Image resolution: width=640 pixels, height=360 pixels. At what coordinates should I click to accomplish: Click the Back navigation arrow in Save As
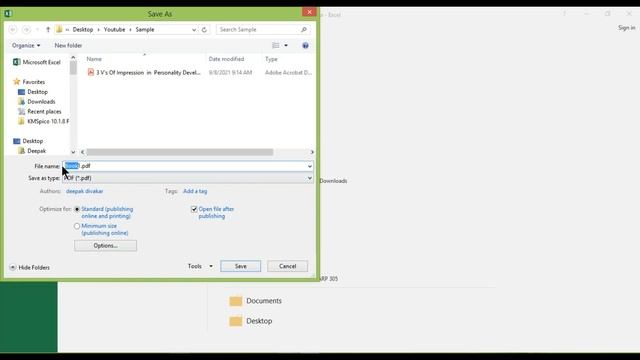pos(13,29)
